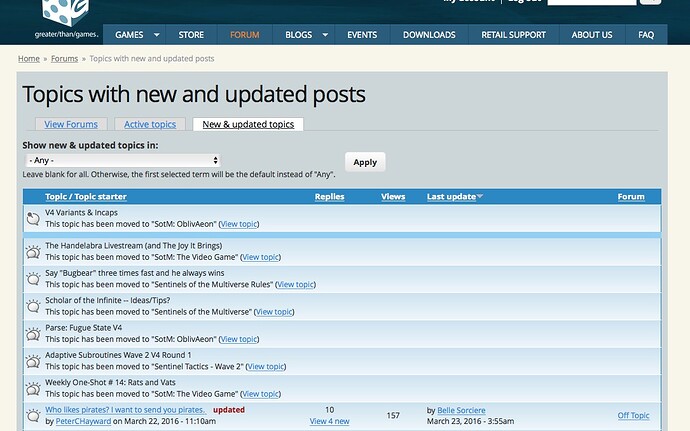Click the "March 23, 2016 - 3:55am" timestamp

pos(470,421)
